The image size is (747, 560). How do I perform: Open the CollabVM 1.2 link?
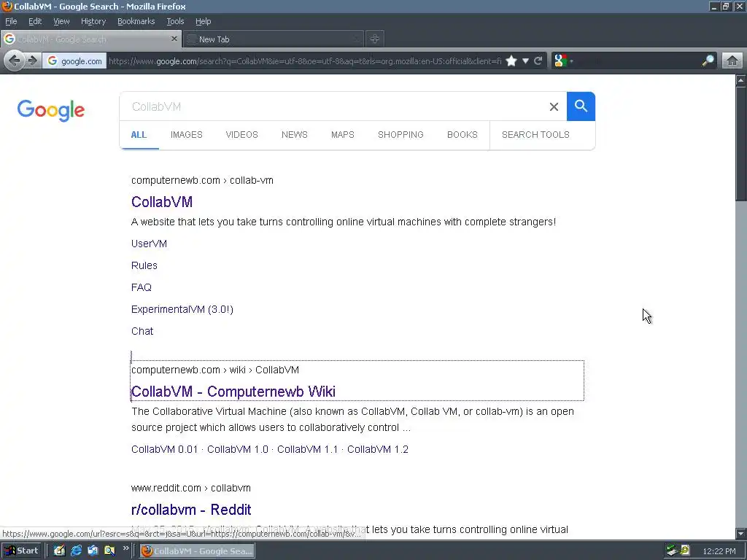378,449
